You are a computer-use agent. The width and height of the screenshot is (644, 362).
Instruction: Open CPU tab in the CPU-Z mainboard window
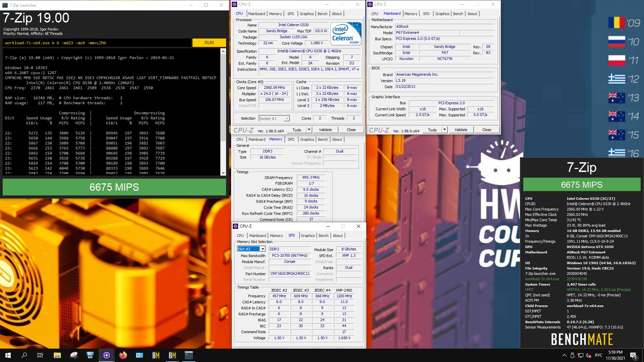(x=375, y=14)
